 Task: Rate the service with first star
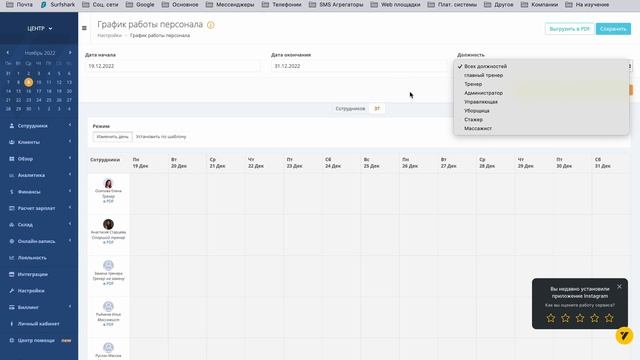(551, 318)
